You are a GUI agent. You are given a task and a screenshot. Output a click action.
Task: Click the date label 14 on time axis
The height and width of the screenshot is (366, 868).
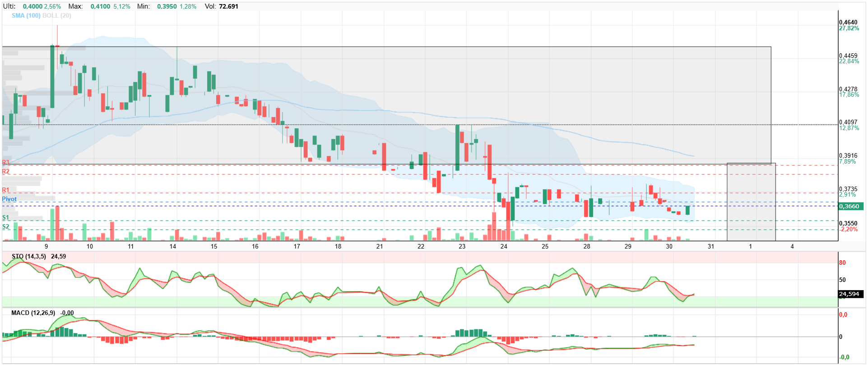click(173, 246)
